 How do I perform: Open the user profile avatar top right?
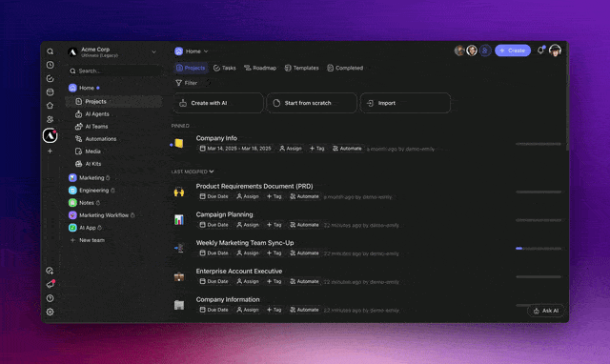tap(555, 51)
